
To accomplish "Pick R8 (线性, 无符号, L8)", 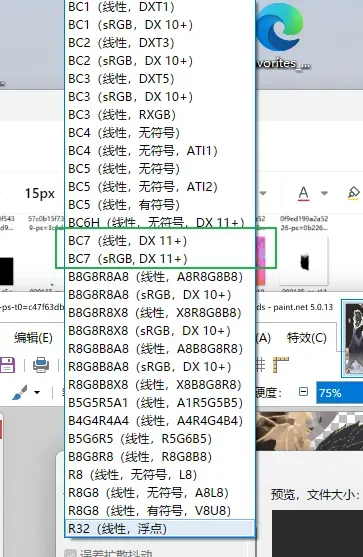I will 160,475.
